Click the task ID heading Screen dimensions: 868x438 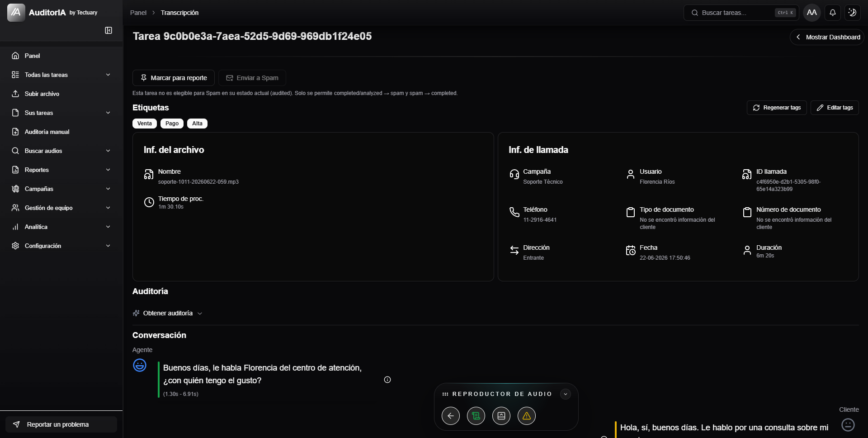click(252, 36)
